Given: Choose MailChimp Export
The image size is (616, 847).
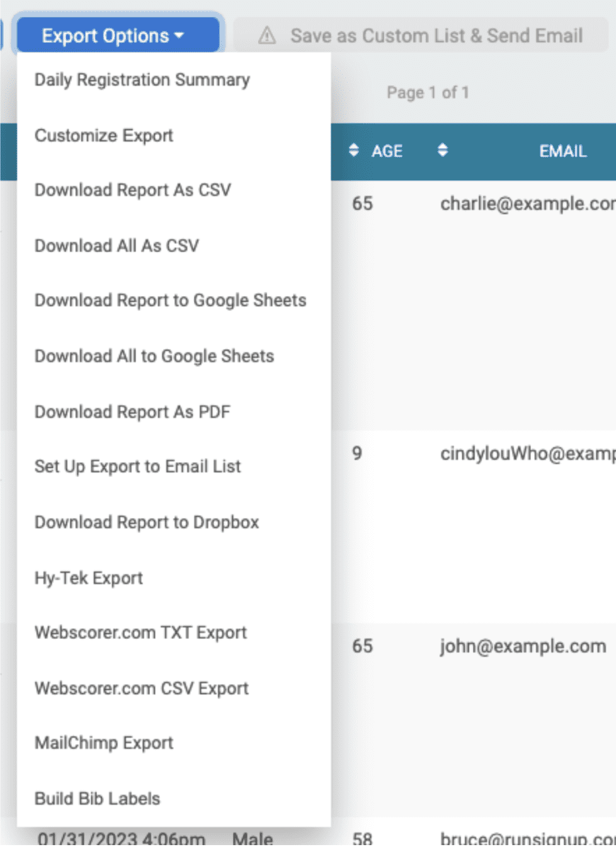Looking at the screenshot, I should click(103, 743).
